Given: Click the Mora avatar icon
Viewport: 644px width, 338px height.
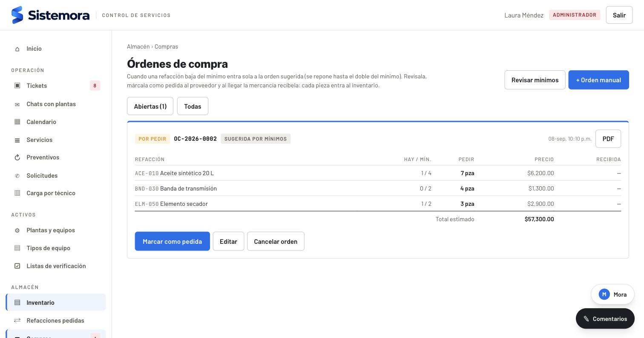Looking at the screenshot, I should pyautogui.click(x=604, y=295).
